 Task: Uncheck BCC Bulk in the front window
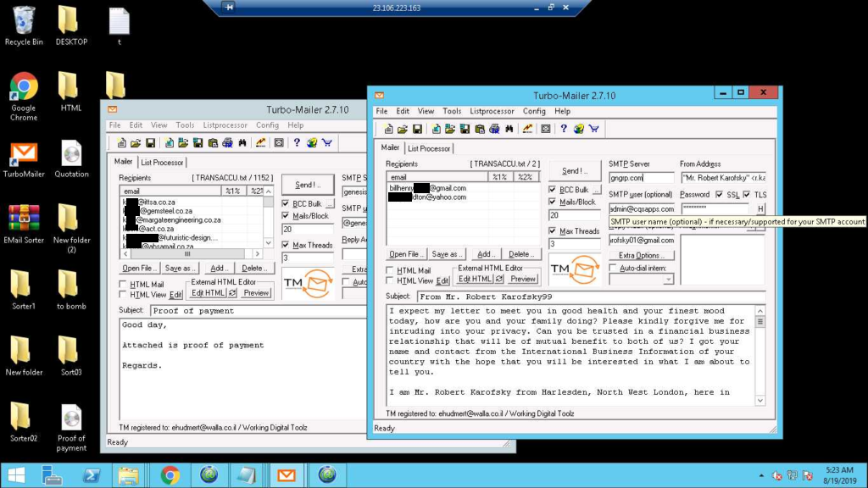pyautogui.click(x=553, y=189)
